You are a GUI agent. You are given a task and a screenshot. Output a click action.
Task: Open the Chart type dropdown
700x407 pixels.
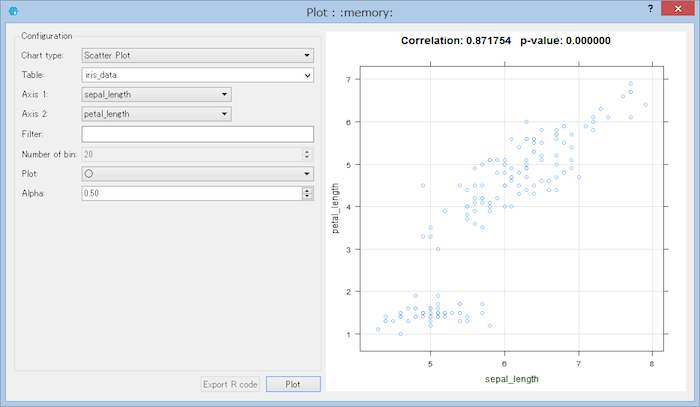pyautogui.click(x=197, y=55)
